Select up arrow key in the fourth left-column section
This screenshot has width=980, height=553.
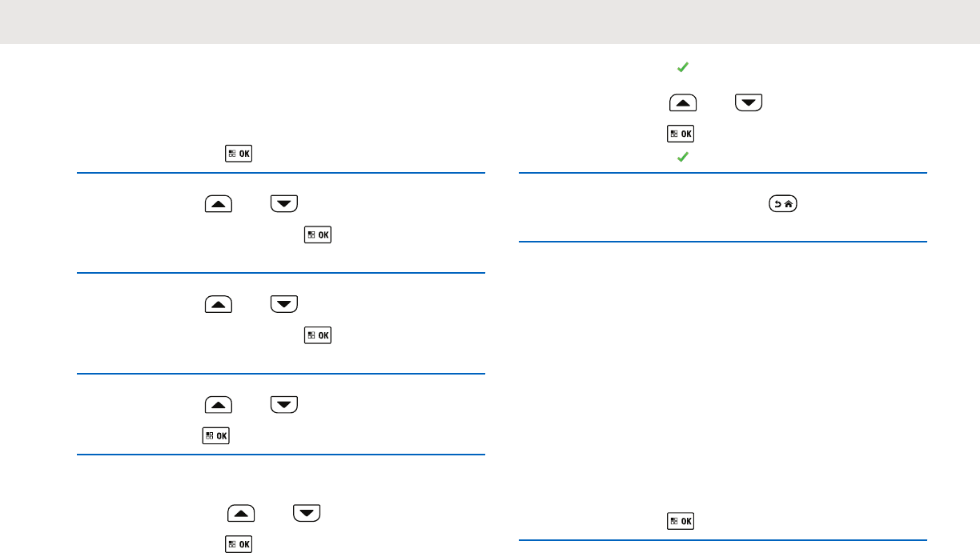pos(219,405)
